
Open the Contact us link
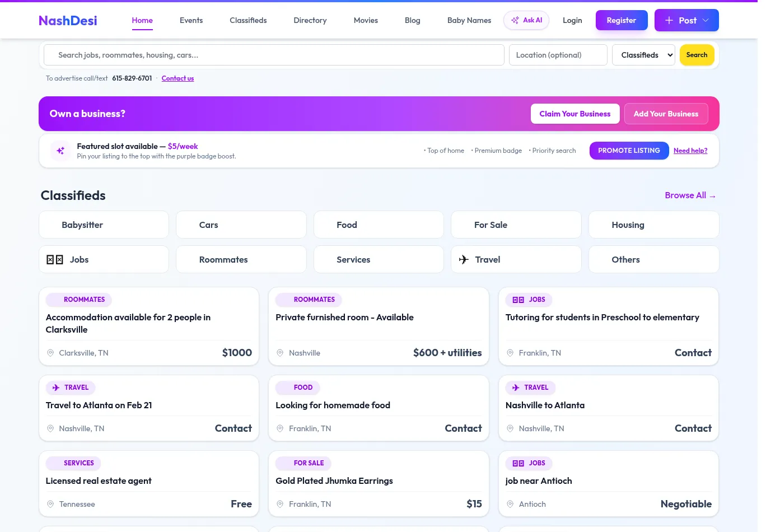click(178, 78)
